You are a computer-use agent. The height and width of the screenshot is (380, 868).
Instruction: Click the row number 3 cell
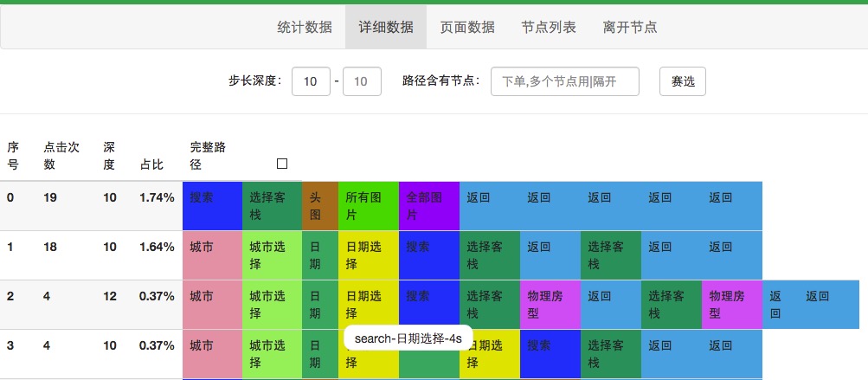tap(10, 345)
